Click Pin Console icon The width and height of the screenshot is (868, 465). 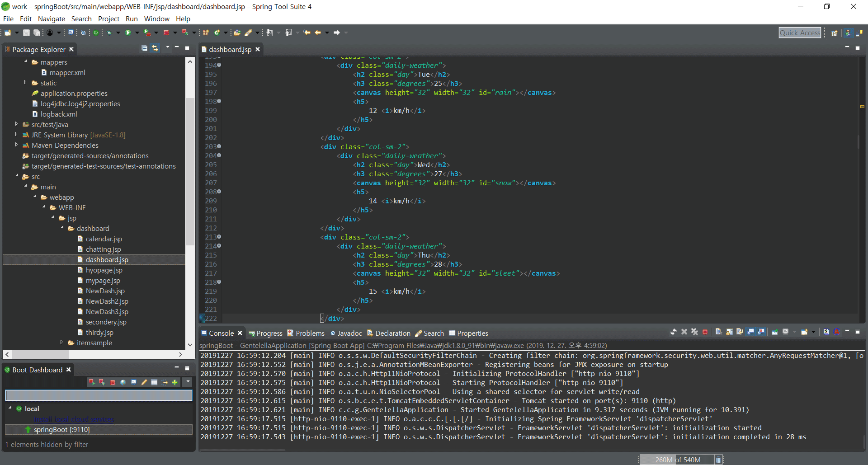click(x=775, y=332)
